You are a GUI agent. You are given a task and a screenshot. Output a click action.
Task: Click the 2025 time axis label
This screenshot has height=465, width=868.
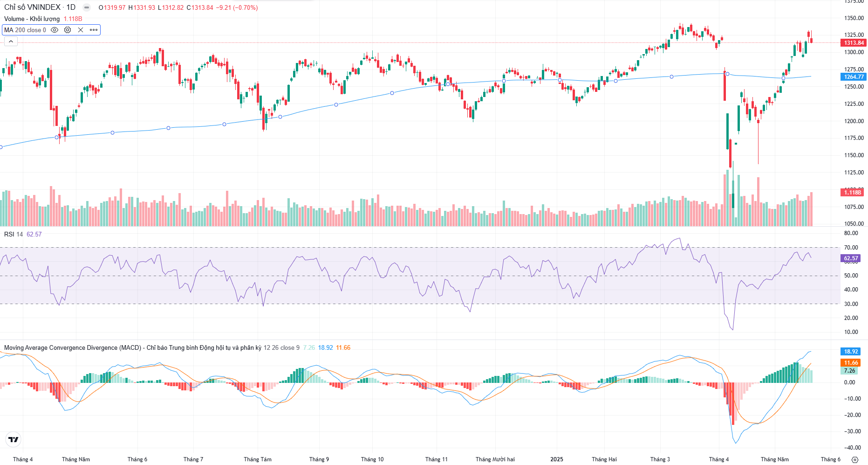point(557,459)
